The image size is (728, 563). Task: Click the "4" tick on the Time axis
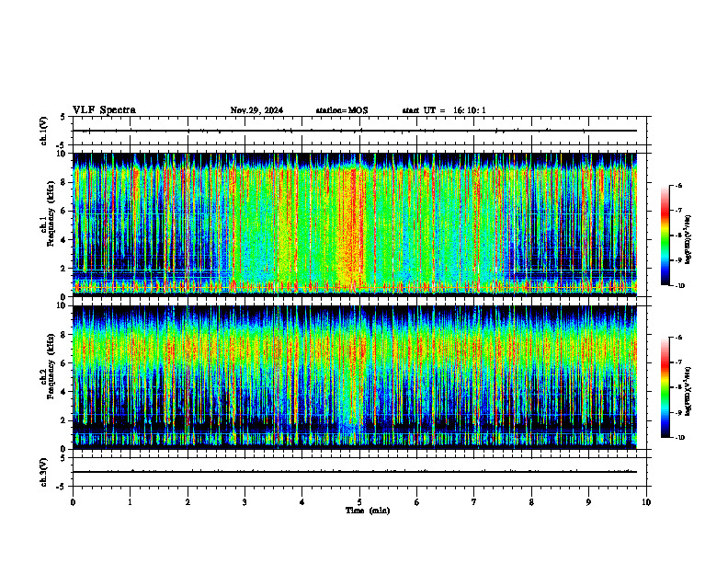coord(302,502)
